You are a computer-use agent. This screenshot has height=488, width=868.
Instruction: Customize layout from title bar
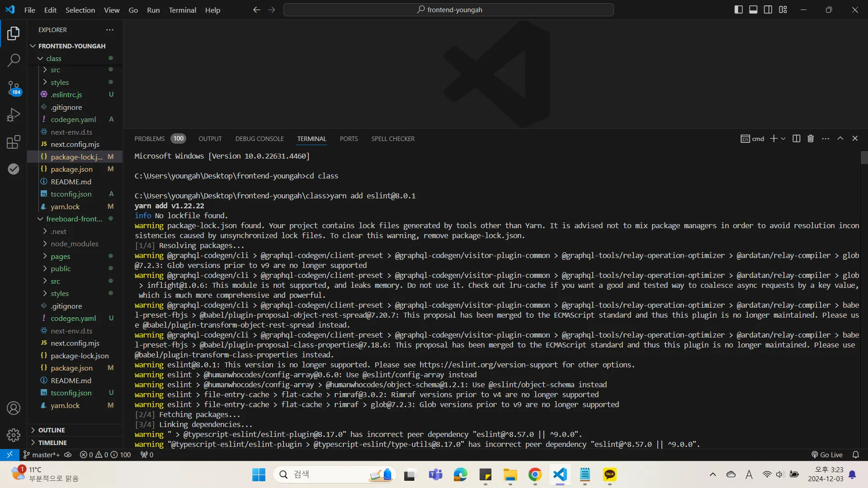(x=783, y=10)
